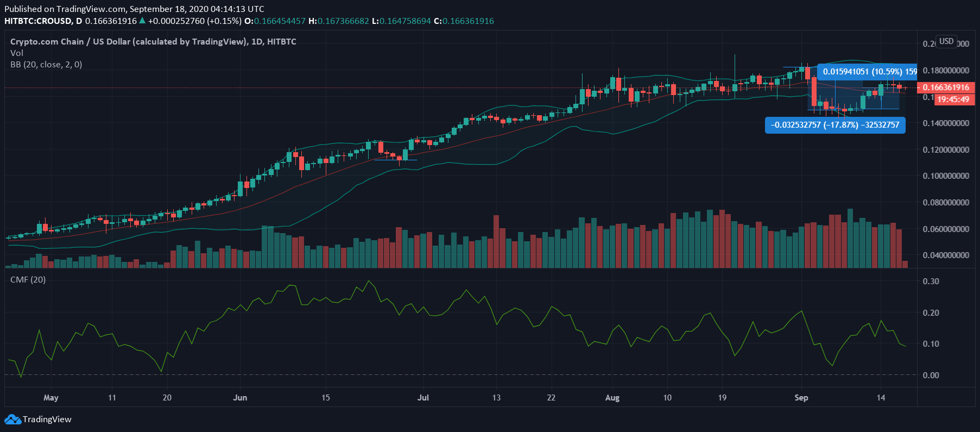Click the 0.080000000 price axis label

(x=946, y=202)
